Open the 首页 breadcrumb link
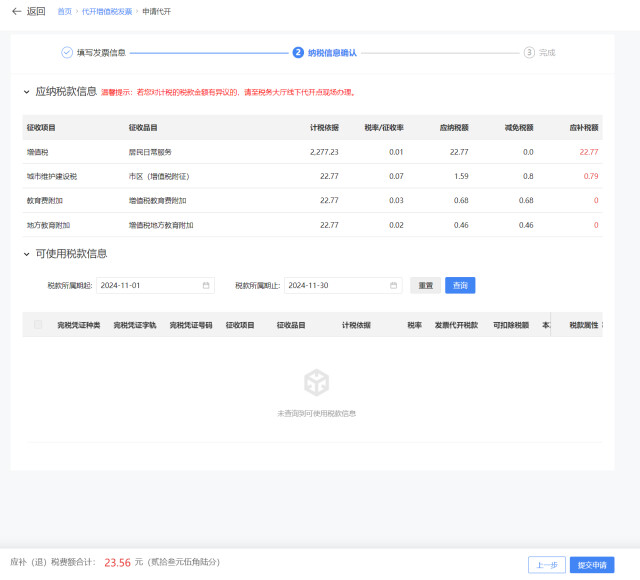The image size is (640, 580). [65, 11]
